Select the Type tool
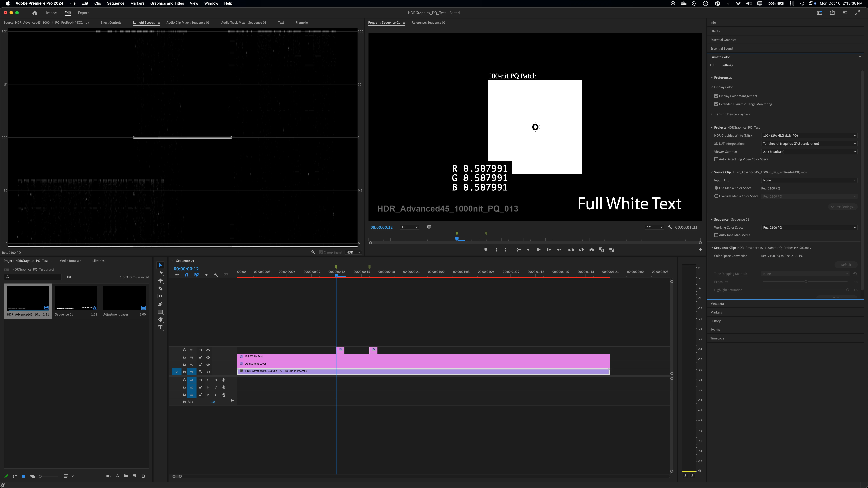This screenshot has width=868, height=488. pos(160,327)
